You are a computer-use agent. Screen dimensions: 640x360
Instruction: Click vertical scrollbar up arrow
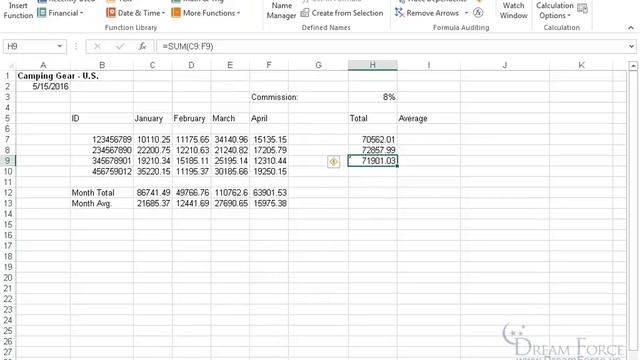(633, 65)
